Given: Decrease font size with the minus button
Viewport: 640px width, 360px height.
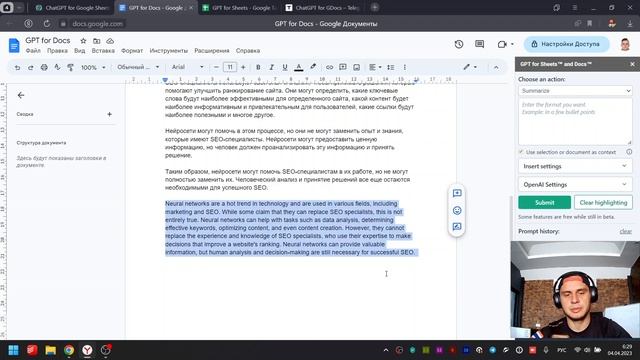Looking at the screenshot, I should coord(216,67).
